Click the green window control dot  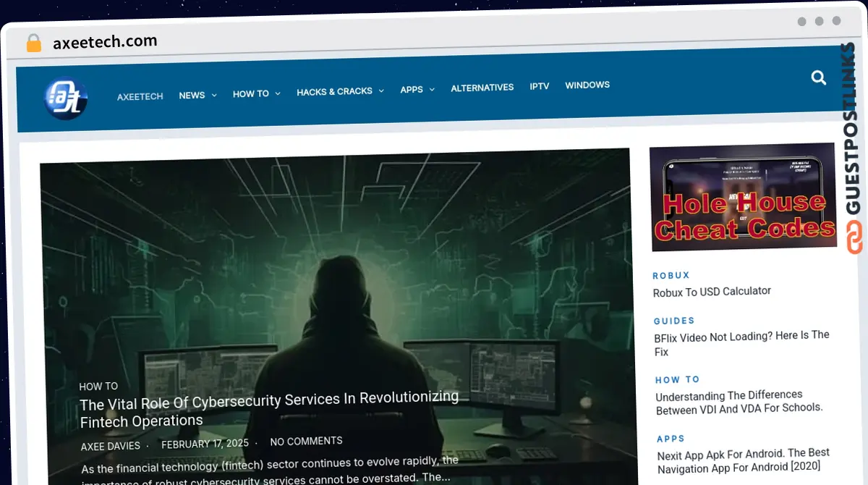point(837,22)
